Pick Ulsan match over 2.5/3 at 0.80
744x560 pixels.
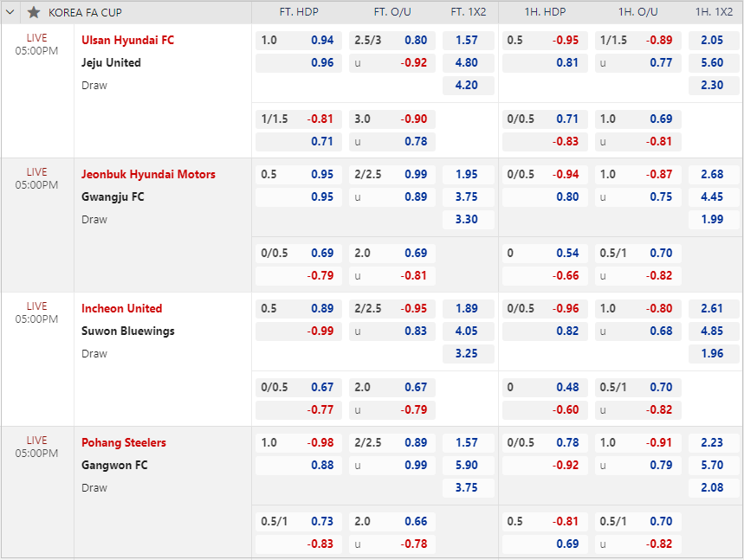(392, 41)
